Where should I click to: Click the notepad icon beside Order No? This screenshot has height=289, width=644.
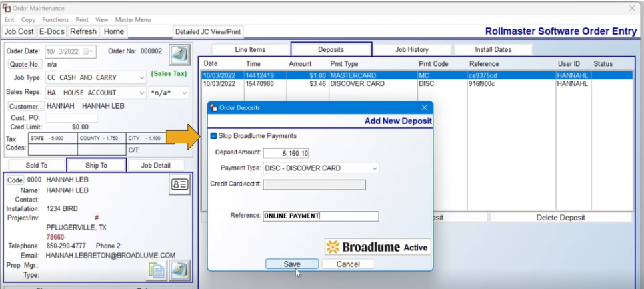pyautogui.click(x=179, y=55)
